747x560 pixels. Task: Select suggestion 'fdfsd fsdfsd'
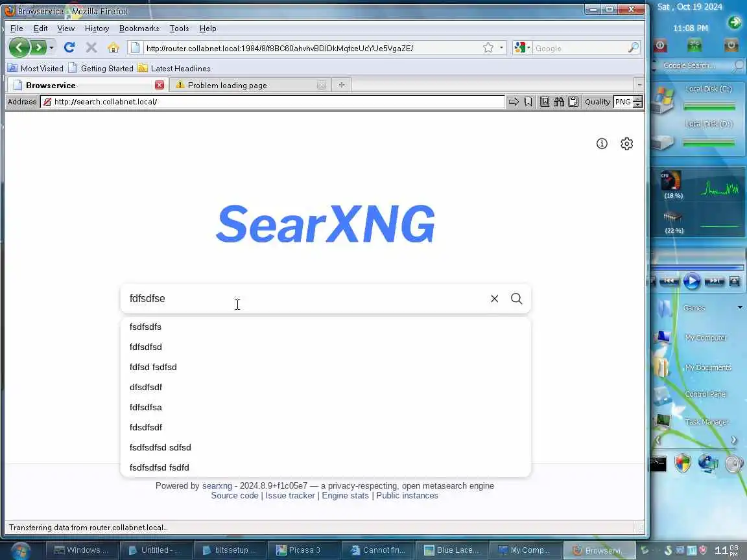pos(326,367)
